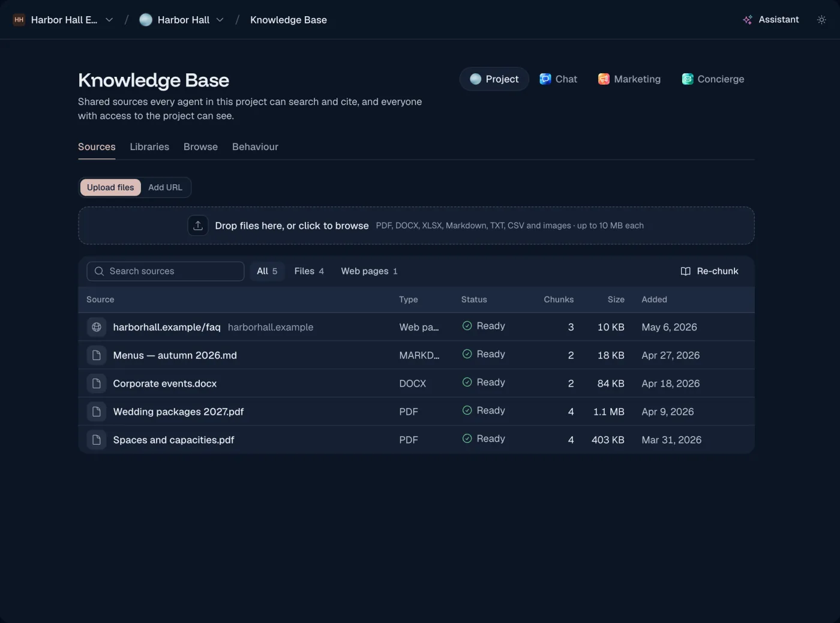Sort by the Type column header

tap(409, 299)
